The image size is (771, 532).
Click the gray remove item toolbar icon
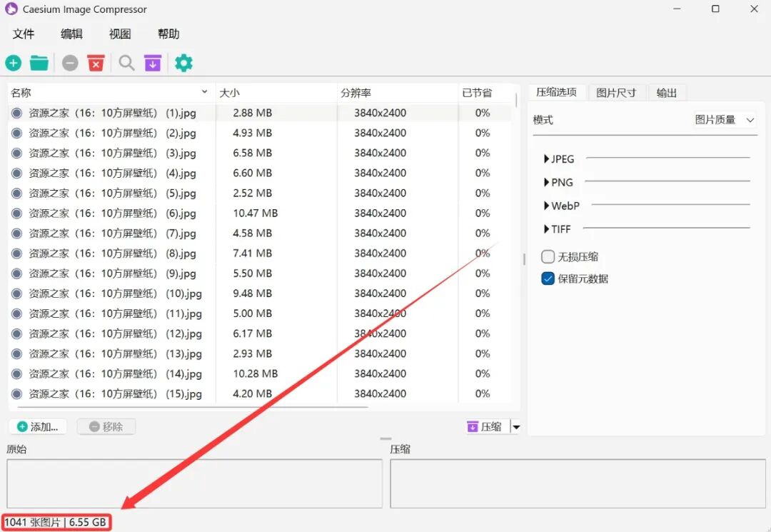tap(70, 63)
